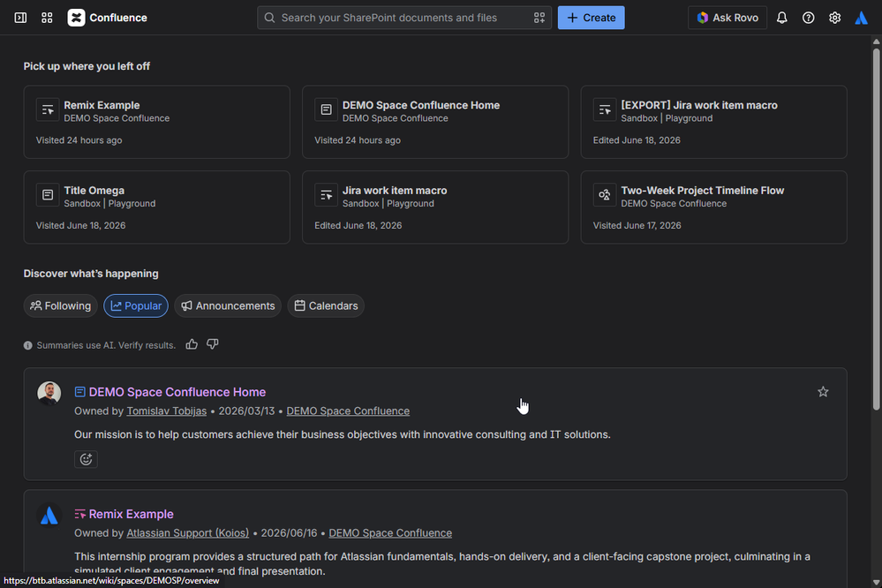Open the settings gear
Image resolution: width=882 pixels, height=588 pixels.
click(x=834, y=18)
